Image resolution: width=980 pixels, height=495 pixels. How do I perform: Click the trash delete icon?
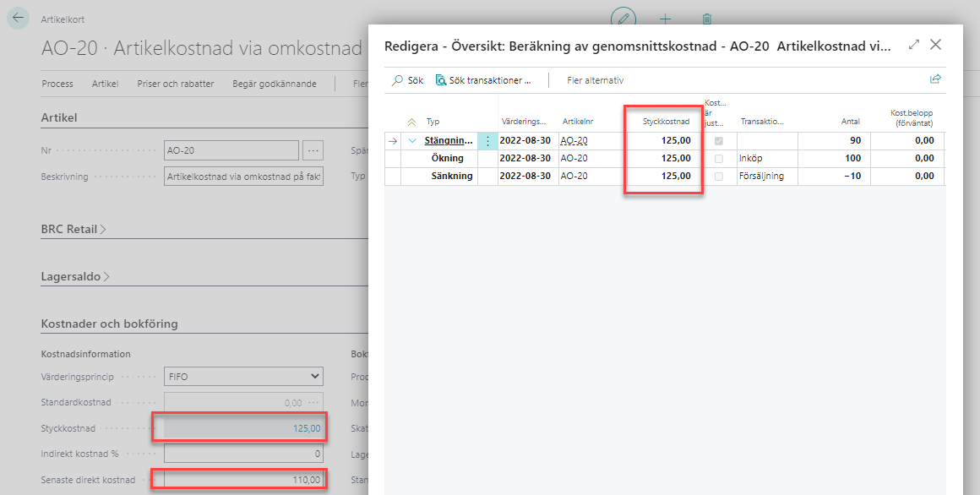pos(707,18)
